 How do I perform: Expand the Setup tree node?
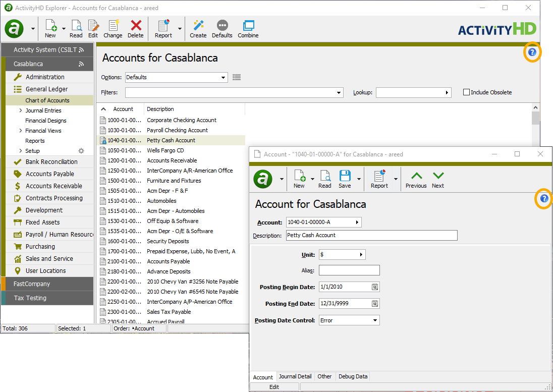(21, 151)
